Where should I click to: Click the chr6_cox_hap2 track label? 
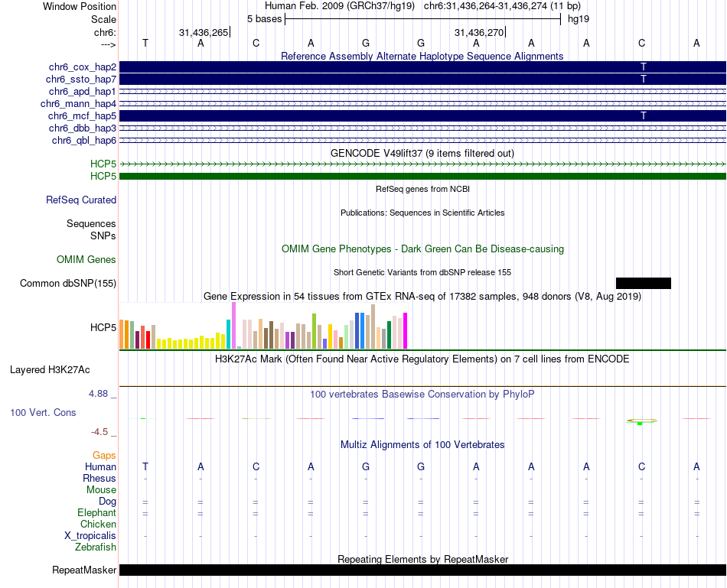pos(83,67)
